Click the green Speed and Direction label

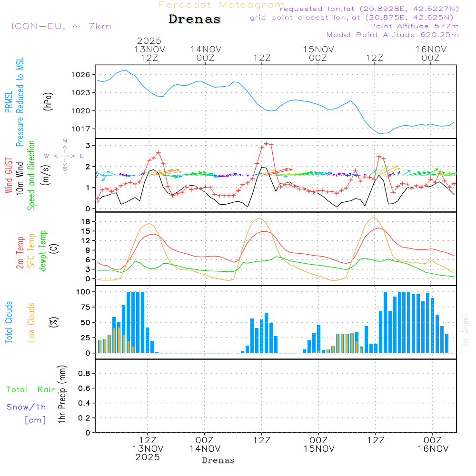[31, 175]
